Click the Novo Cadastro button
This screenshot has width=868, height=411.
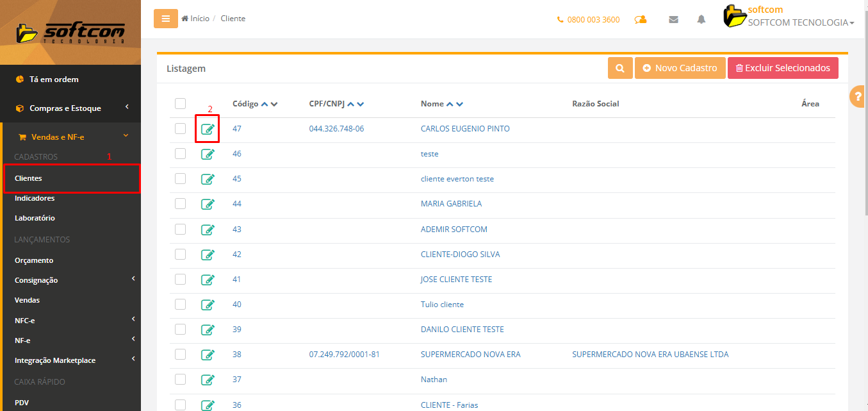point(680,68)
